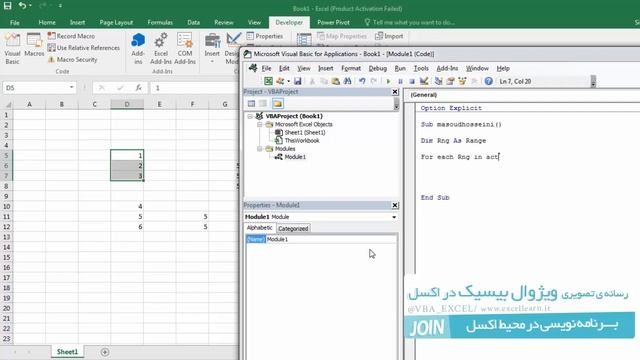
Task: Open the Insert UserForm dropdown arrow
Action: (x=289, y=81)
